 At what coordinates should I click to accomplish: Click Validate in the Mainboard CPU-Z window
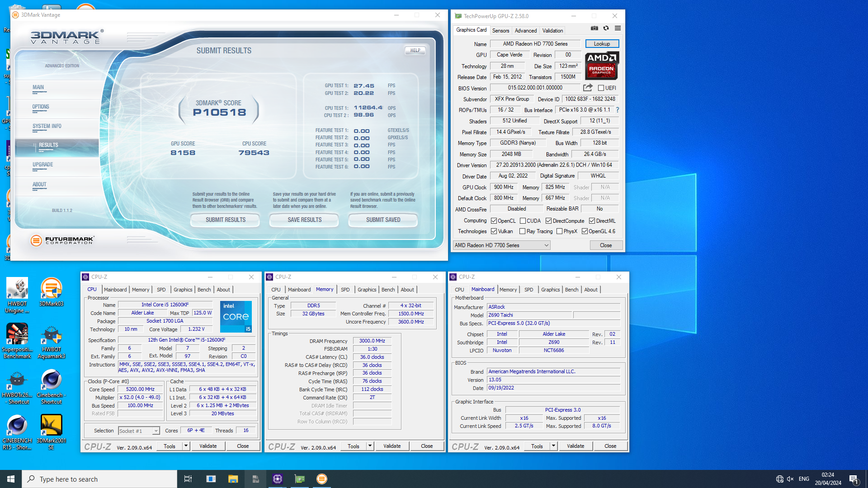(x=576, y=446)
